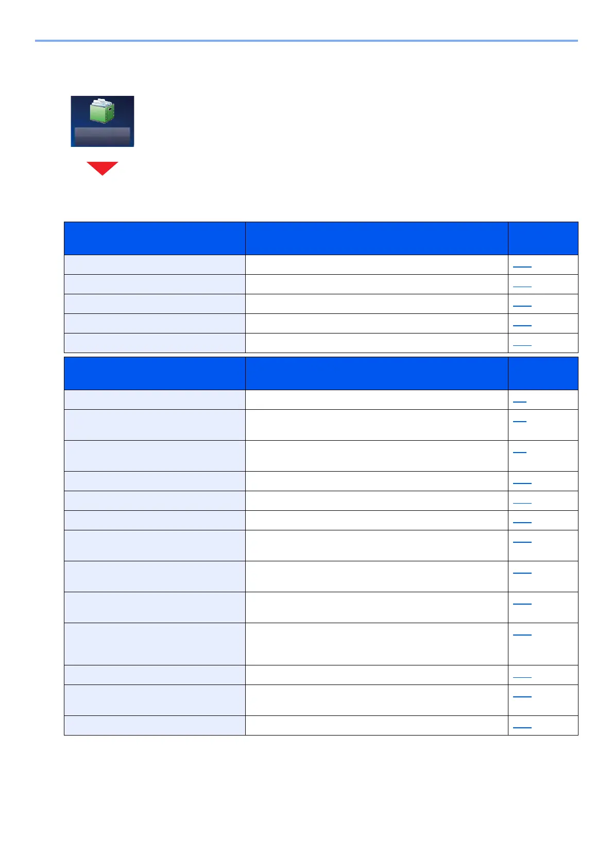Open page link in second table's last row
This screenshot has width=613, height=868.
pos(522,726)
